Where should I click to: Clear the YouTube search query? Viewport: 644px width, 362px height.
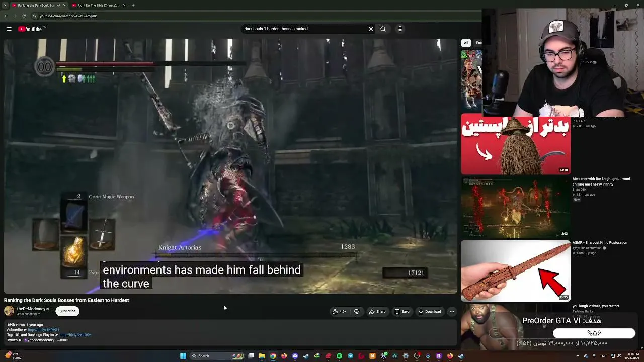tap(371, 29)
